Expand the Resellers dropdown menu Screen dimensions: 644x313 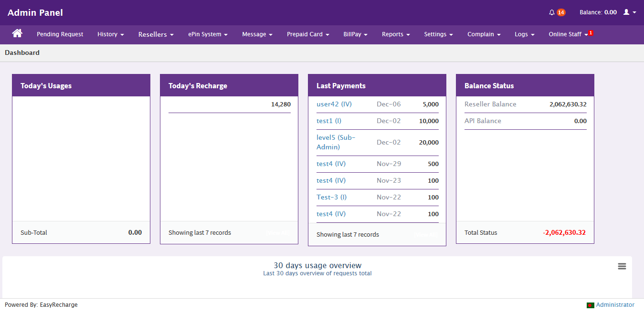tap(156, 34)
